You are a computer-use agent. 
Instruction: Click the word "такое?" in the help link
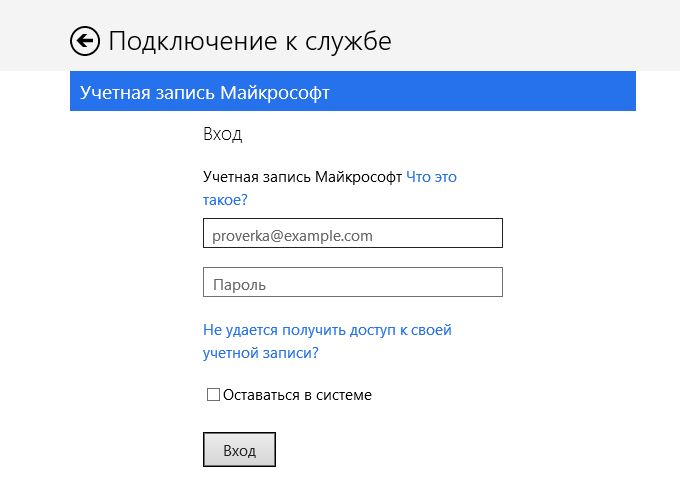click(225, 199)
